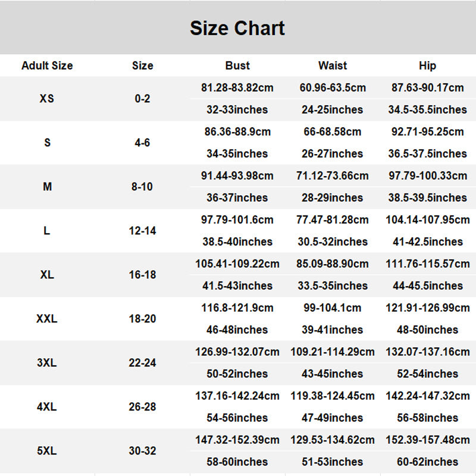Click the Hip column header
Screen dimensions: 476x476
coord(427,65)
